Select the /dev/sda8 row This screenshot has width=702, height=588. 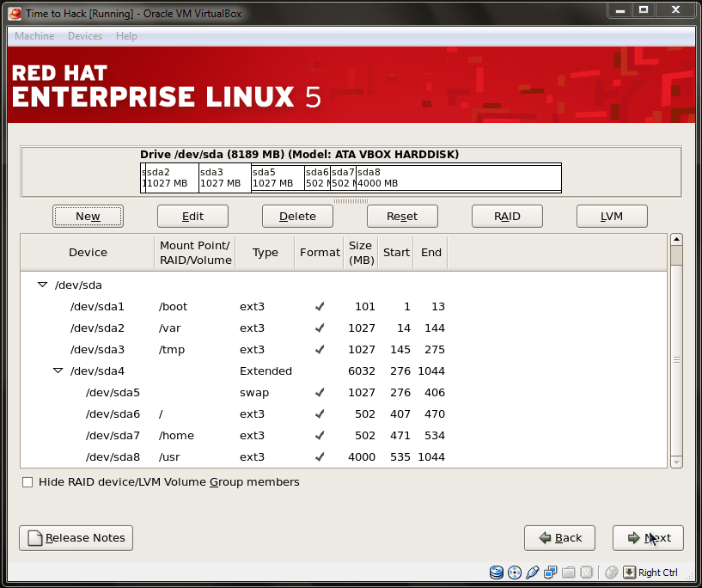point(344,456)
